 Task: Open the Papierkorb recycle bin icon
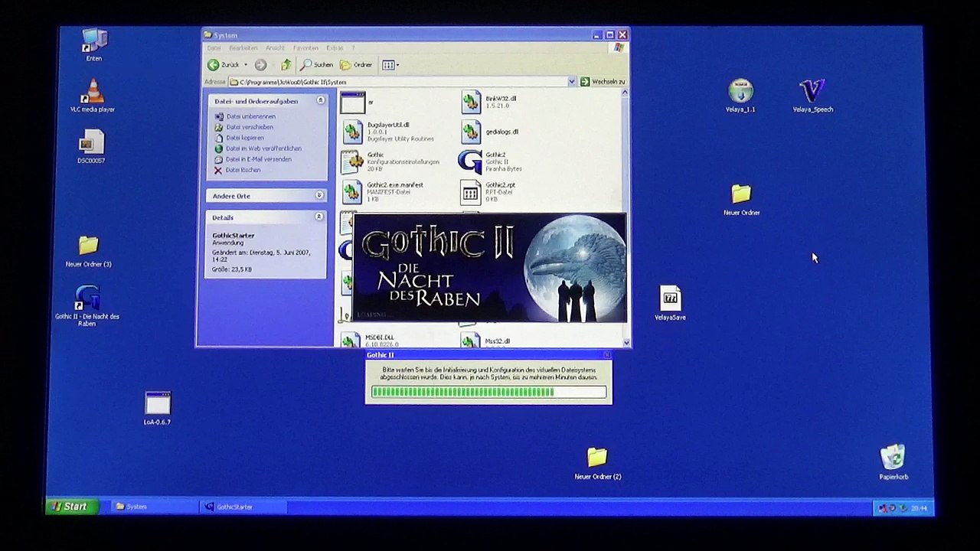893,462
